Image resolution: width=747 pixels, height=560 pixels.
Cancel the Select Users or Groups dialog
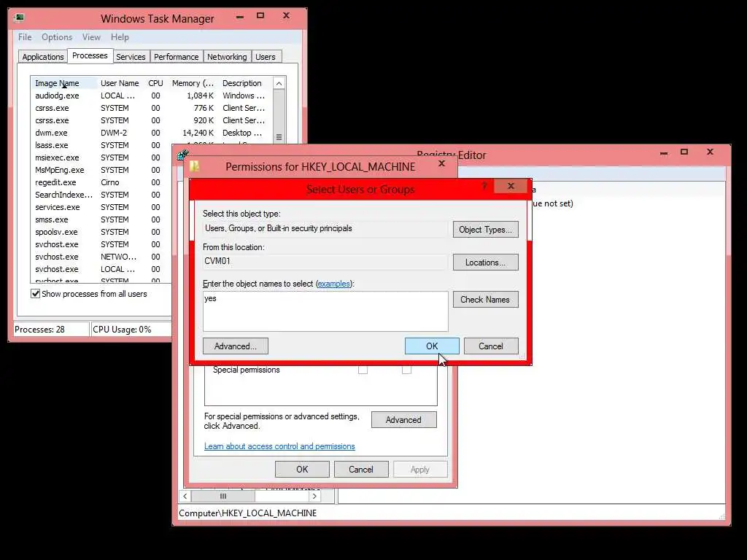point(491,346)
